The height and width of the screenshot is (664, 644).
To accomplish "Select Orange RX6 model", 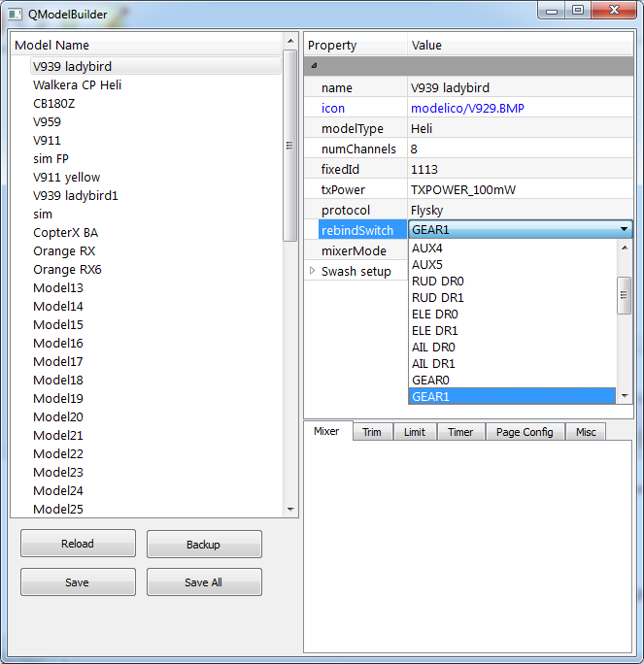I will click(155, 269).
